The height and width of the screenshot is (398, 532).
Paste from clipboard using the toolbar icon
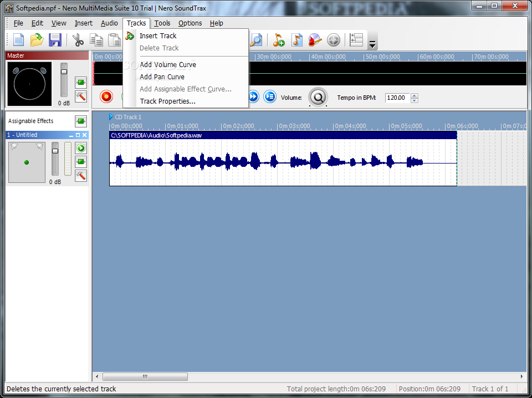(115, 40)
